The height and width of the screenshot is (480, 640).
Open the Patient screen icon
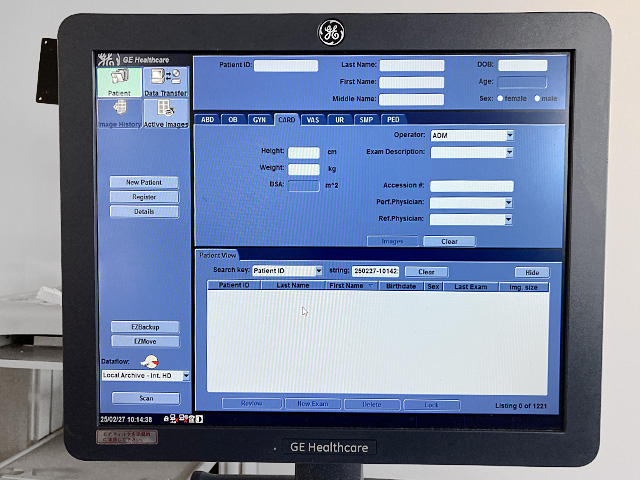tap(120, 82)
